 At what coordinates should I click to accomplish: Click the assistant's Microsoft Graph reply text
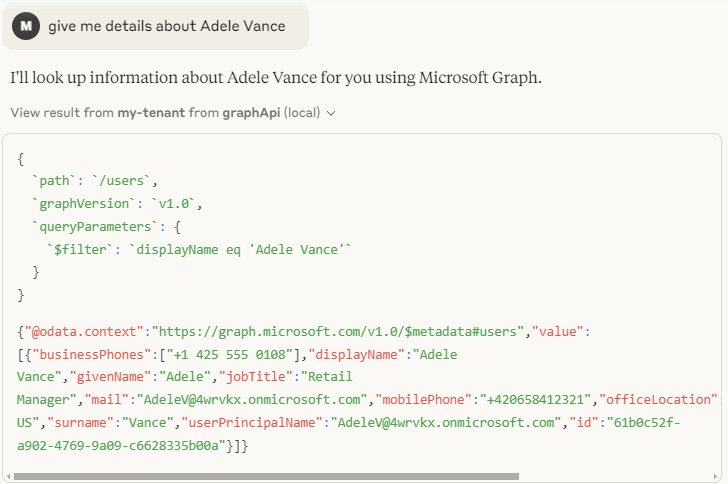coord(276,77)
